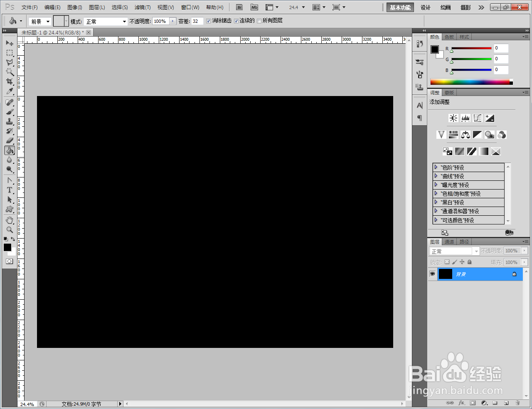Open the 模式 blend mode dropdown in options bar
Image resolution: width=532 pixels, height=409 pixels.
tap(106, 21)
